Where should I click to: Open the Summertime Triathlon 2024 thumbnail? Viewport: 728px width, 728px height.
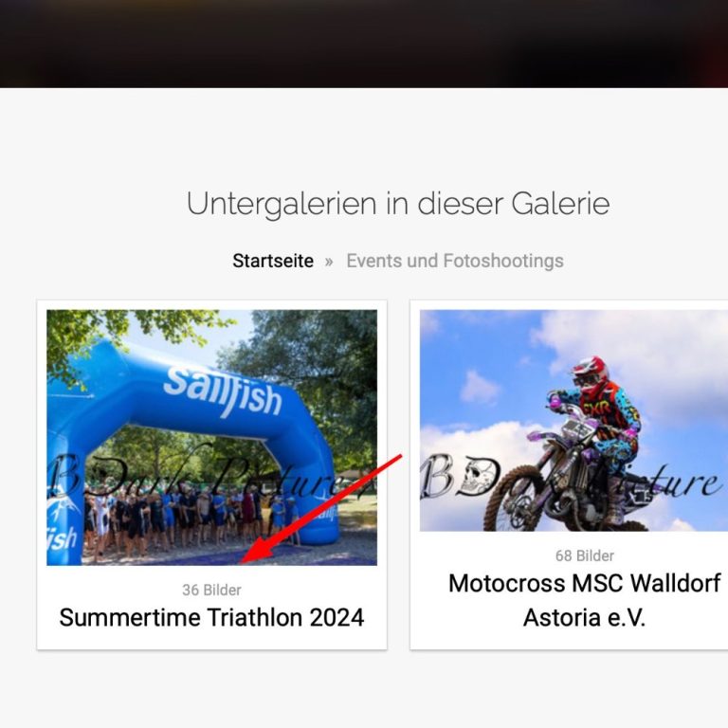click(211, 437)
